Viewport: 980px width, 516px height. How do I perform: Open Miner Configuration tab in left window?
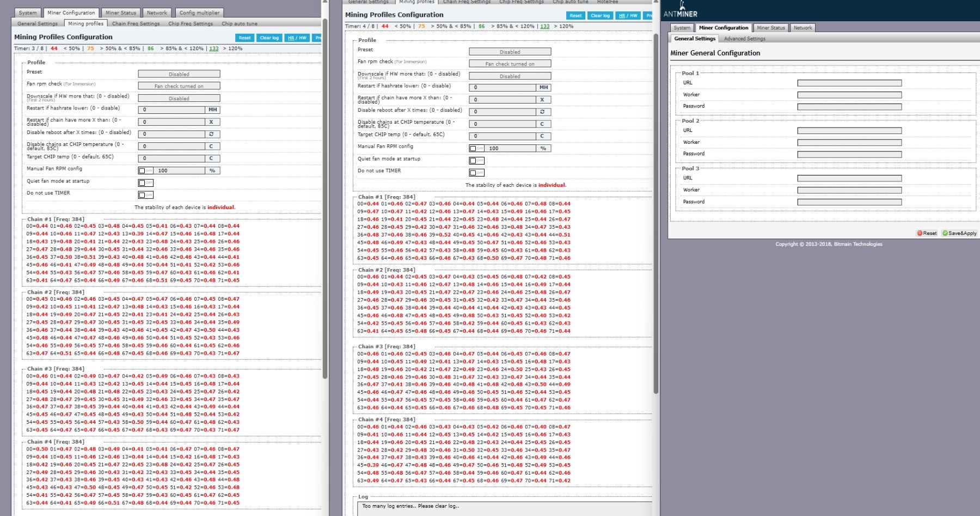coord(71,13)
